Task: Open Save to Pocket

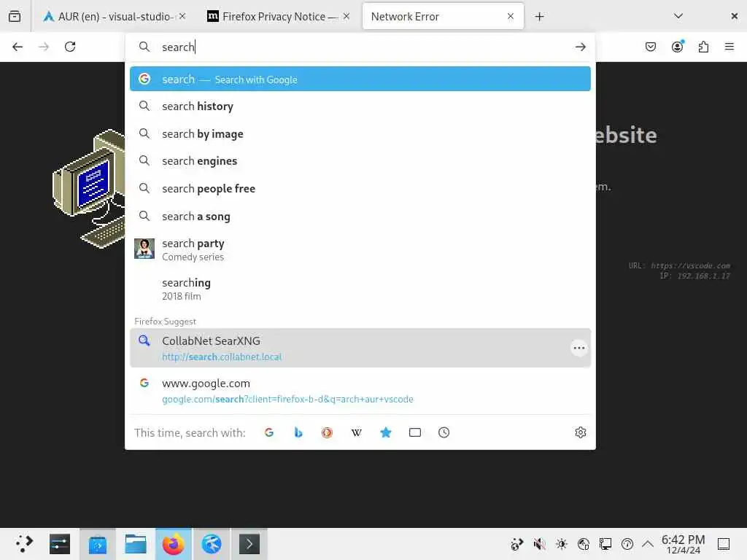Action: pyautogui.click(x=650, y=47)
